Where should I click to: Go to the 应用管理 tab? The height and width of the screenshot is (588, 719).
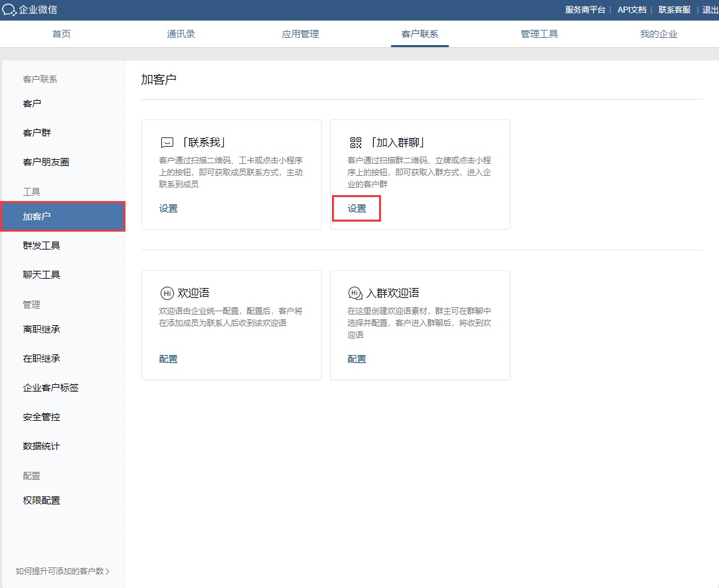click(x=300, y=35)
